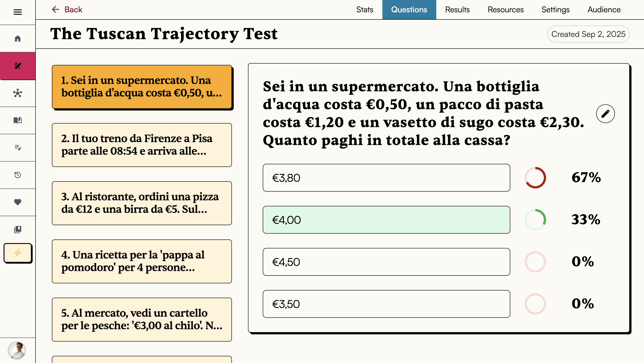This screenshot has width=644, height=363.
Task: Open the history sidebar icon
Action: point(17,175)
